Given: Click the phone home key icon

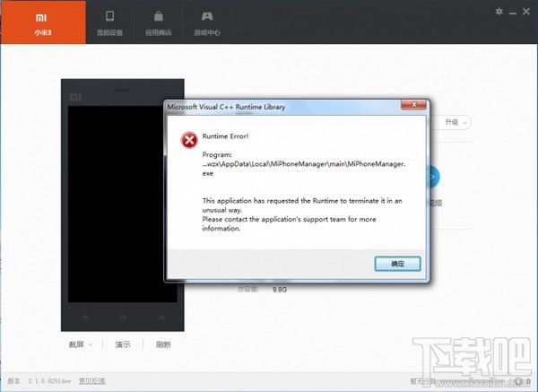Looking at the screenshot, I should pyautogui.click(x=123, y=318).
